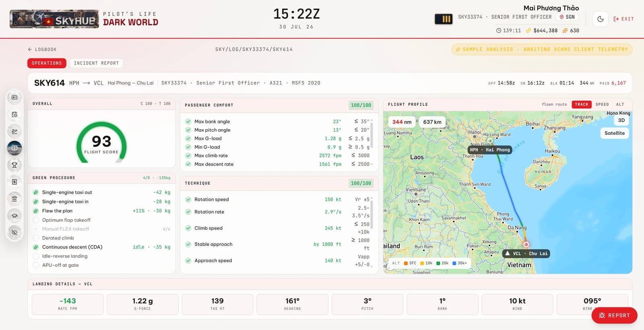The image size is (644, 330).
Task: Click the 3D map button
Action: pyautogui.click(x=621, y=120)
